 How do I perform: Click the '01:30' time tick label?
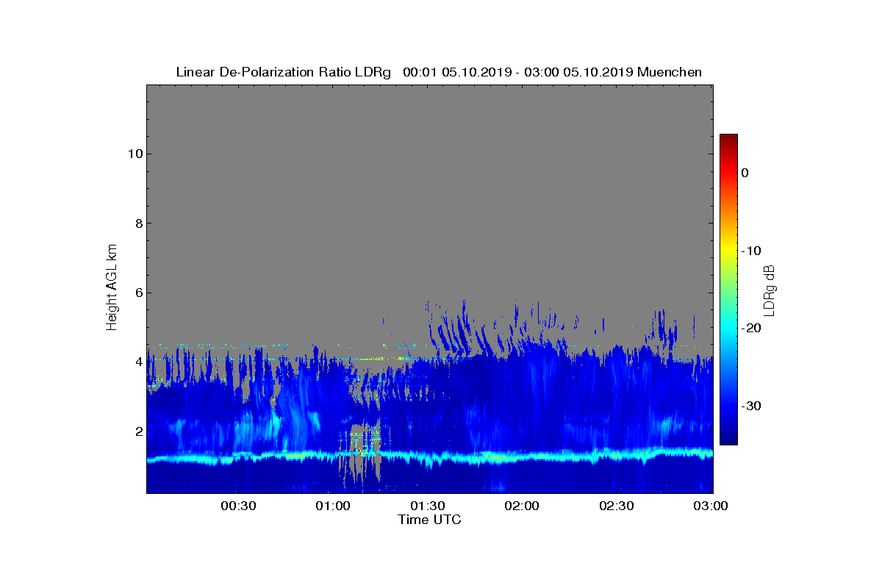tap(427, 506)
